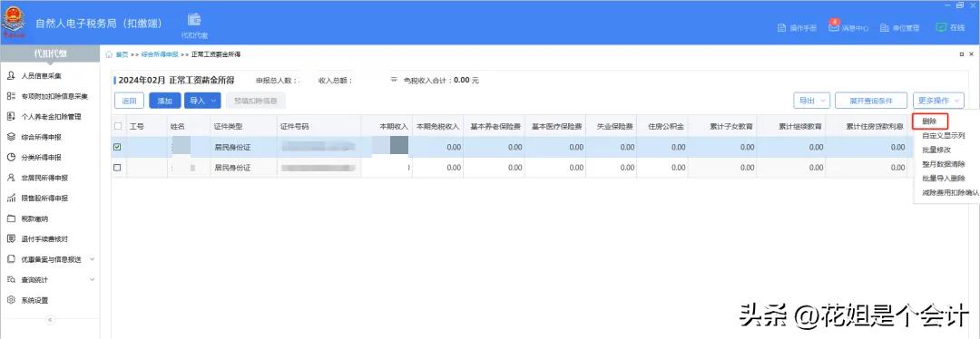Open 专项附加扣除信息采集 in the sidebar
The height and width of the screenshot is (339, 980).
[x=54, y=96]
